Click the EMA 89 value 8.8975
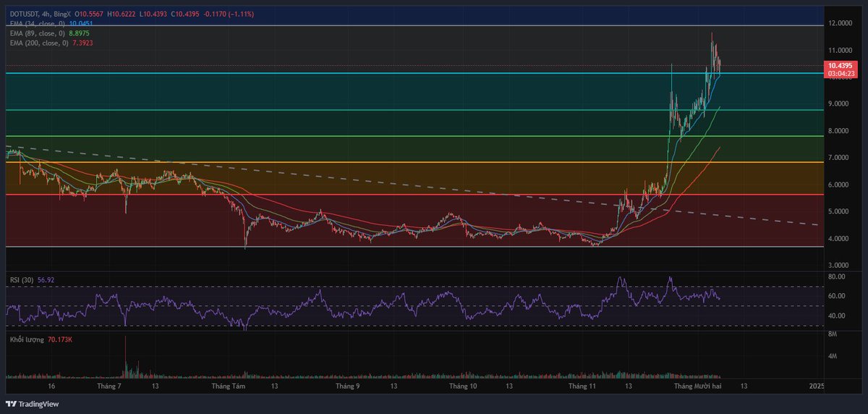 [x=80, y=33]
